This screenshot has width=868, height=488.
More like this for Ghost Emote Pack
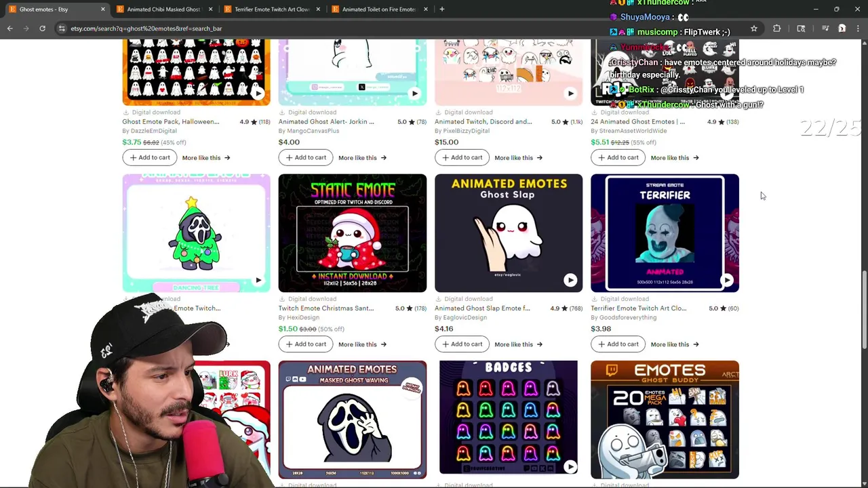[x=206, y=158]
